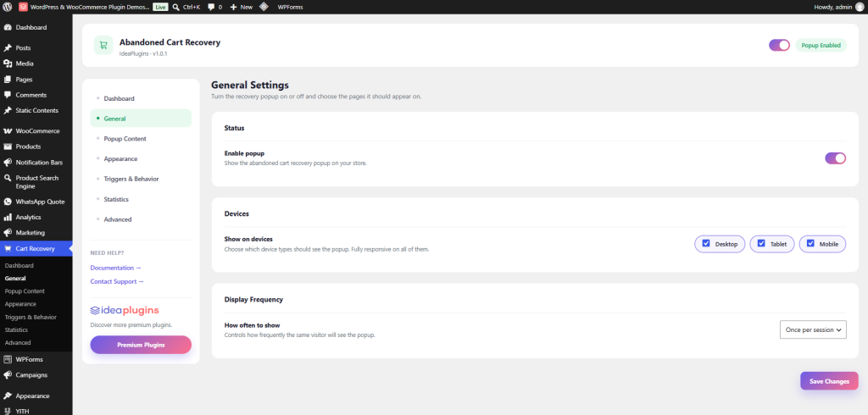This screenshot has width=868, height=415.
Task: Open WPForms in the admin bar
Action: point(290,7)
